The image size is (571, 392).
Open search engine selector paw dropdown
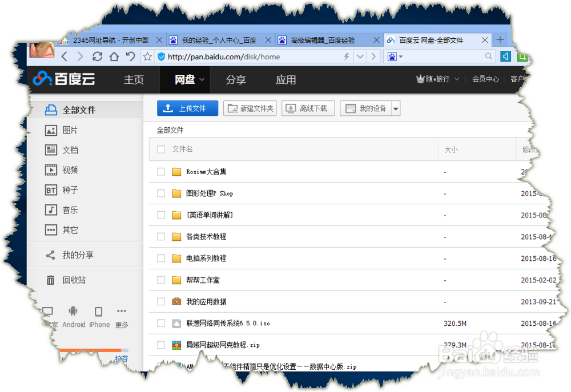[395, 56]
